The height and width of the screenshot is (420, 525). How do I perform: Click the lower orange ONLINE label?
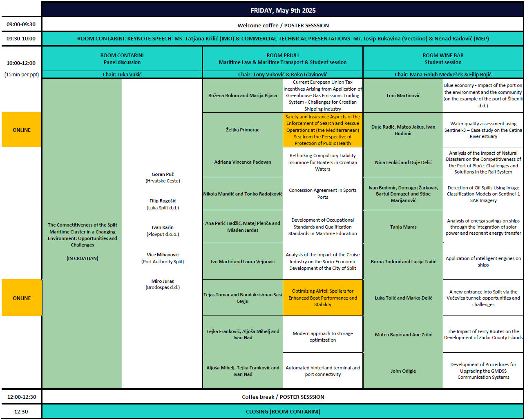22,298
